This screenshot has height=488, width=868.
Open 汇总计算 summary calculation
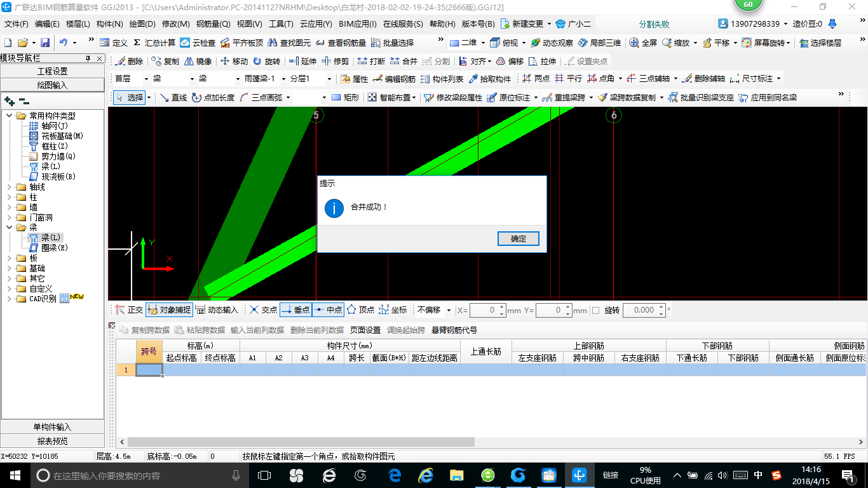point(154,43)
